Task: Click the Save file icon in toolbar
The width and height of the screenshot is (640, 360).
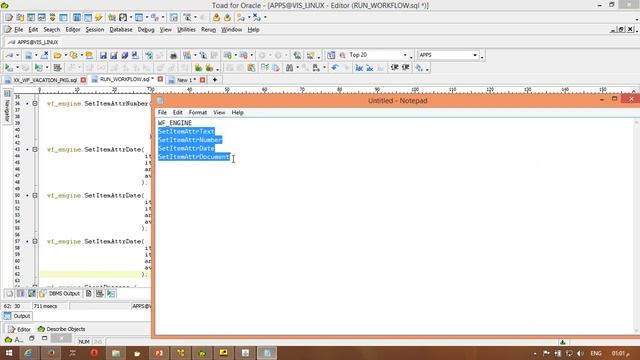Action: click(x=103, y=55)
